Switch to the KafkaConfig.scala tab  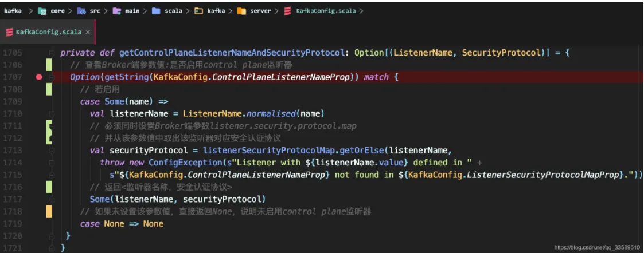click(47, 31)
